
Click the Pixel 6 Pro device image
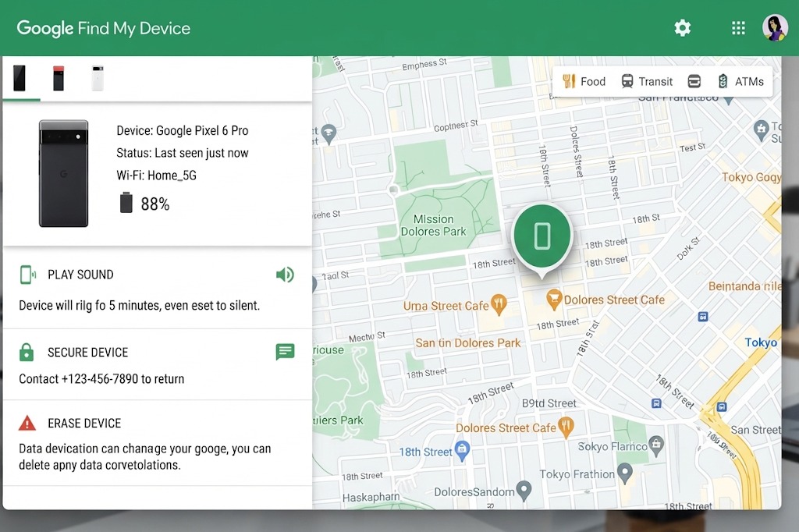64,173
